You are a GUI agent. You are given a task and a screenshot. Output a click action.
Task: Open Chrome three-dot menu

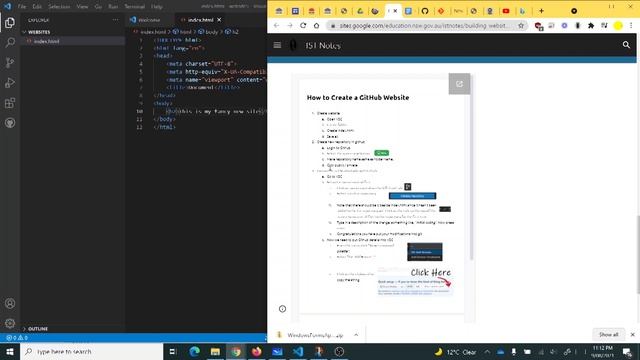coord(631,25)
